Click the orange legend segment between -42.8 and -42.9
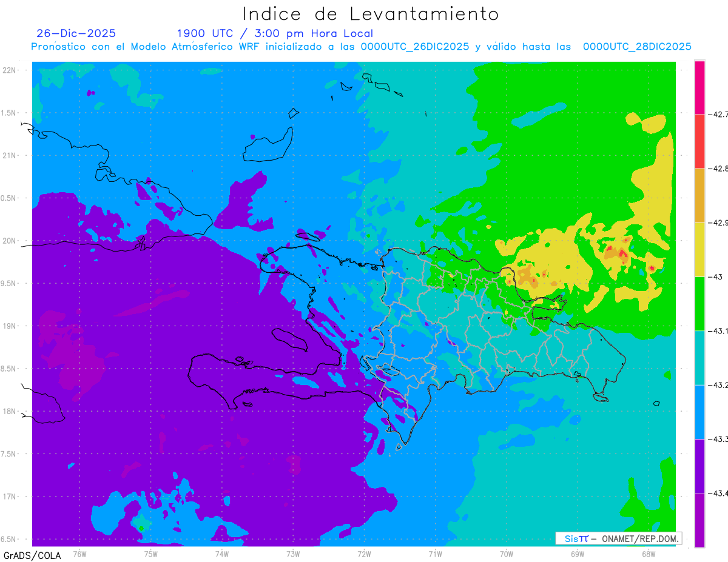Screen dimensions: 728x562 [699, 195]
